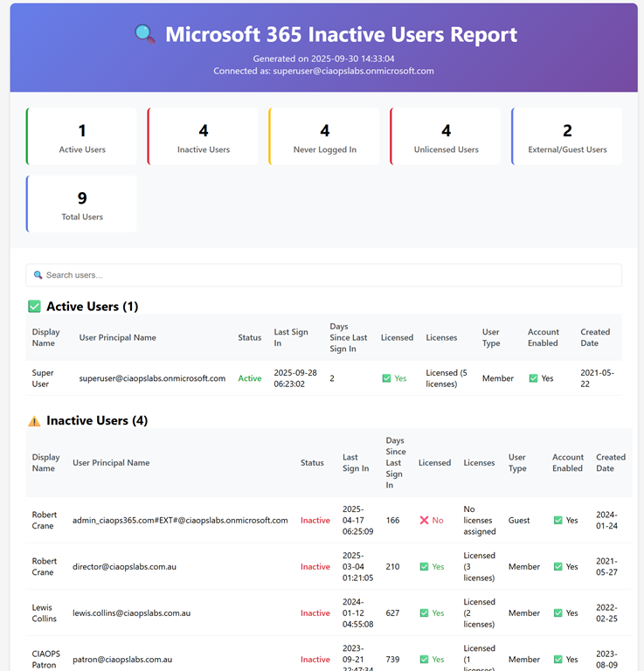Click Licensed checkmark for Lewis Collins
This screenshot has height=671, width=644.
424,613
